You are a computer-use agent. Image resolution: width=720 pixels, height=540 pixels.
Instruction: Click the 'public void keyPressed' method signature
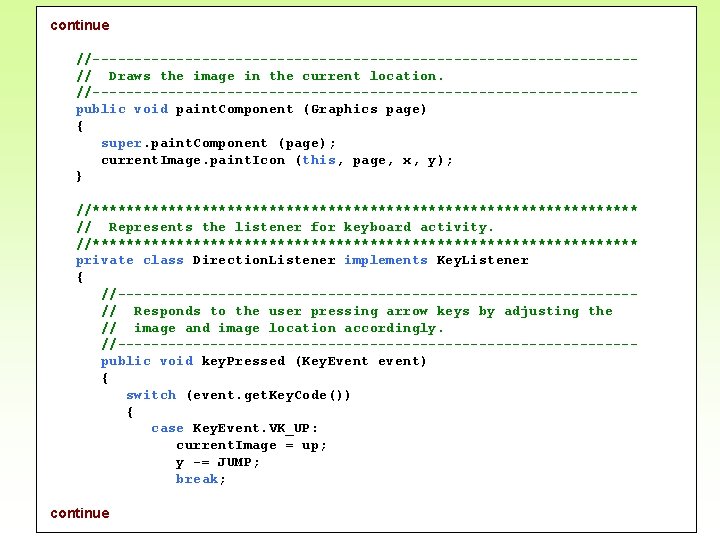click(264, 361)
